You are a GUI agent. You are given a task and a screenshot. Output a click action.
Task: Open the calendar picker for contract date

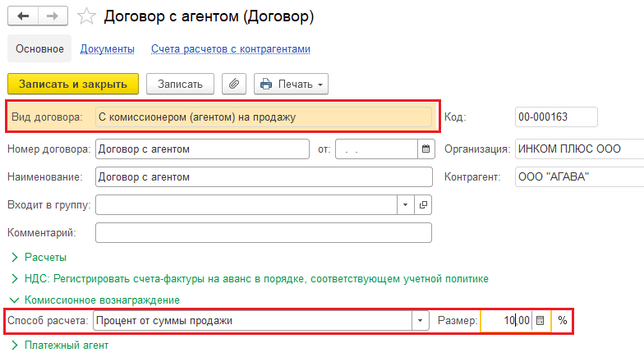(425, 149)
